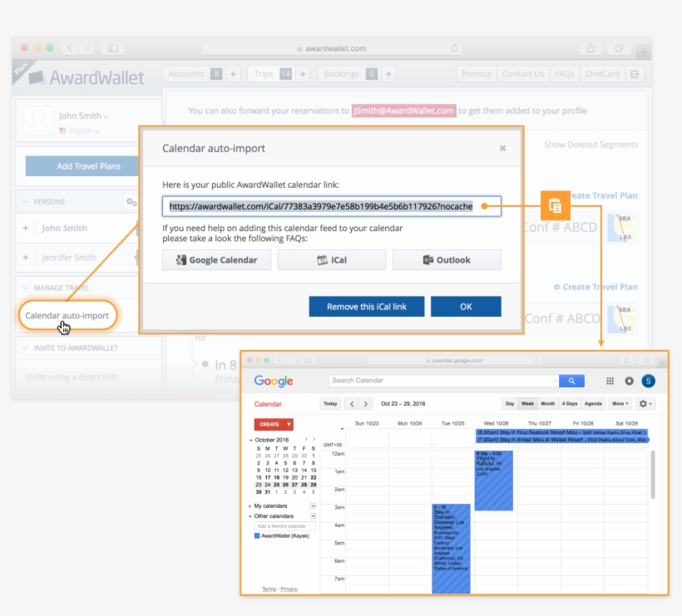Open FAQs menu item
The height and width of the screenshot is (616, 682).
click(565, 74)
